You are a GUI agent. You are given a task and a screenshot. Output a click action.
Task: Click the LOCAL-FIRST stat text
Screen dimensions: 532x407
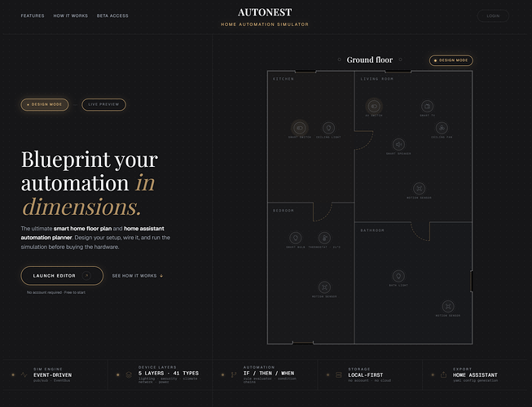click(x=366, y=375)
